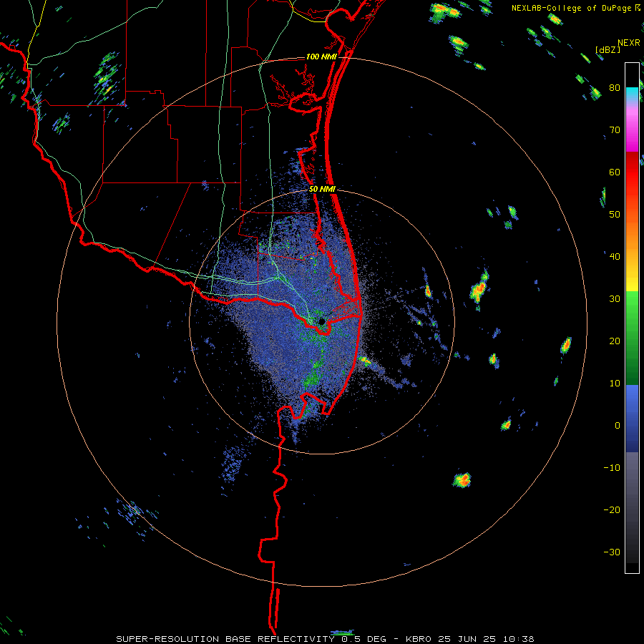Click the KBRO radar site black dot
This screenshot has height=644, width=644.
pyautogui.click(x=322, y=321)
